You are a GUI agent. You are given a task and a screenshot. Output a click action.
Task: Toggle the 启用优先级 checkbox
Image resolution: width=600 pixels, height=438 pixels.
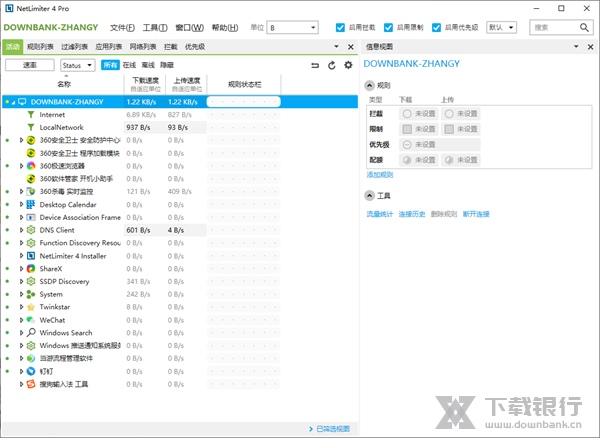pyautogui.click(x=436, y=28)
